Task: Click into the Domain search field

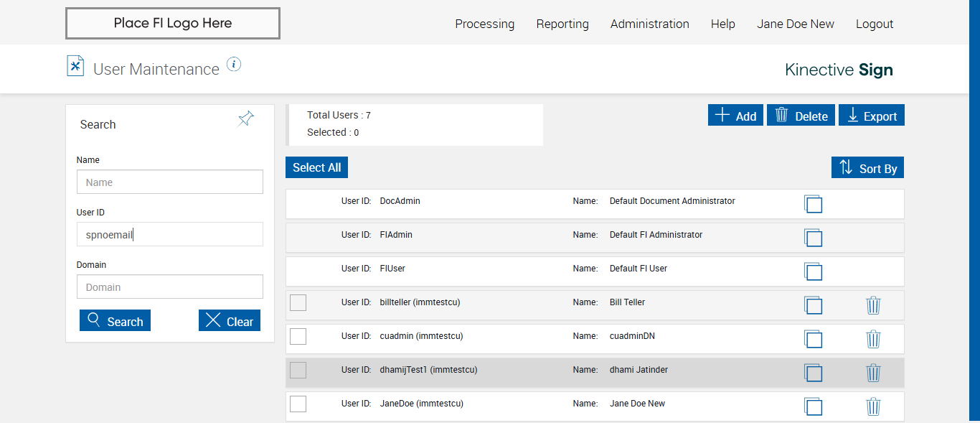Action: click(x=170, y=287)
